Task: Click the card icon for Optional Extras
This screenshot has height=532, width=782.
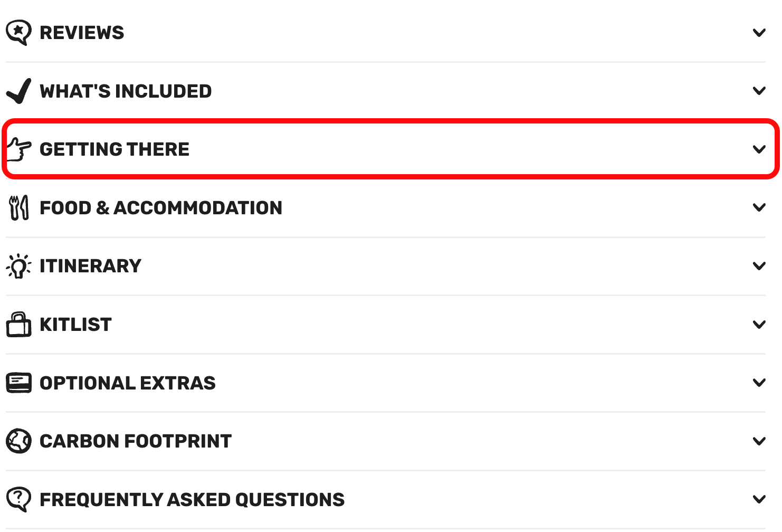Action: (x=18, y=383)
